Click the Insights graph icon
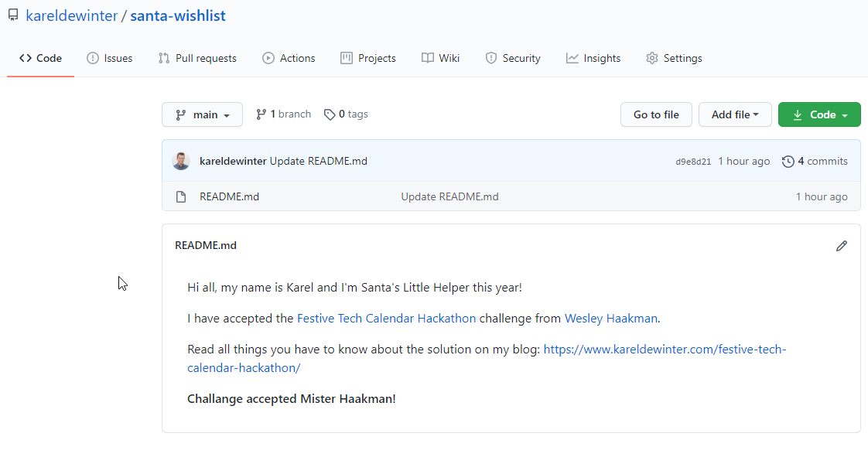 click(572, 58)
